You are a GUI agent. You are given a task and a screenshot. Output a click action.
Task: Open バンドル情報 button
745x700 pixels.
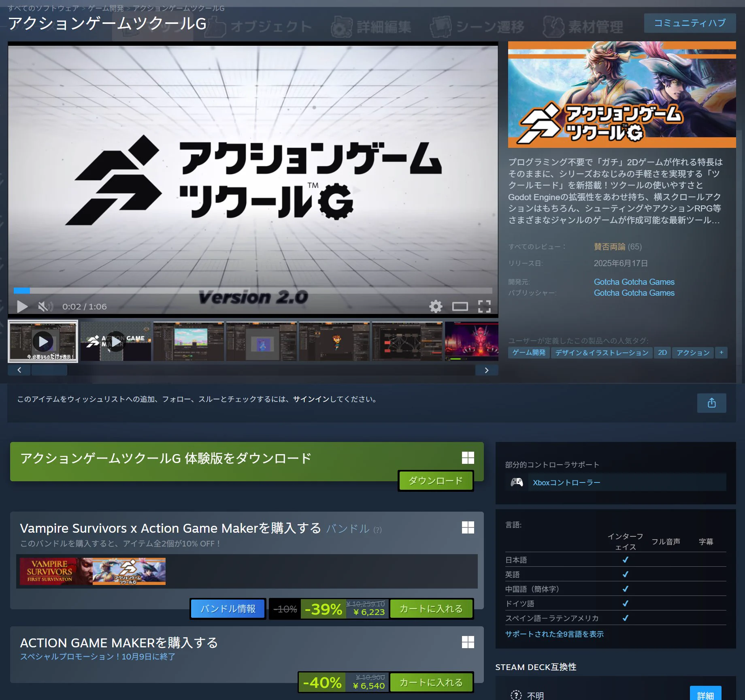228,609
